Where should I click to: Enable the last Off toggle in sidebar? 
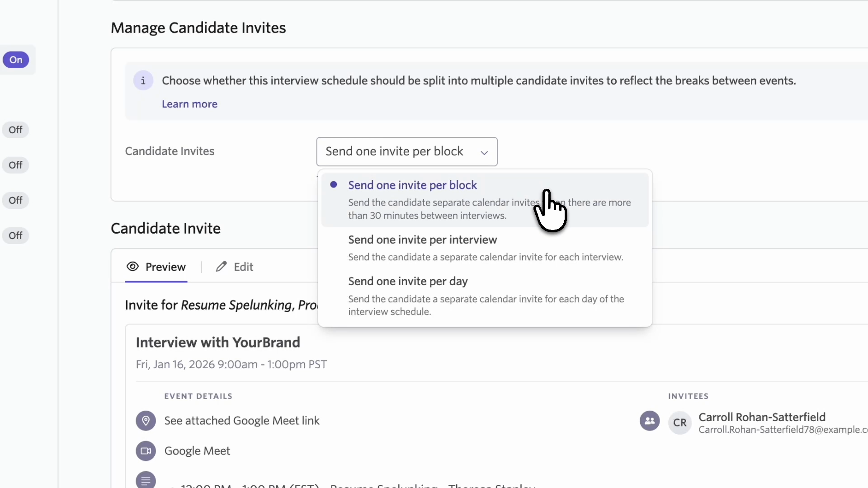[x=16, y=236]
